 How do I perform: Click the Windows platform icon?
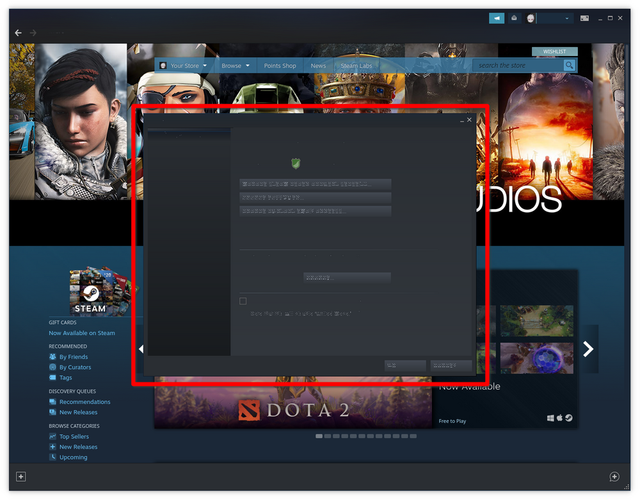(x=550, y=418)
